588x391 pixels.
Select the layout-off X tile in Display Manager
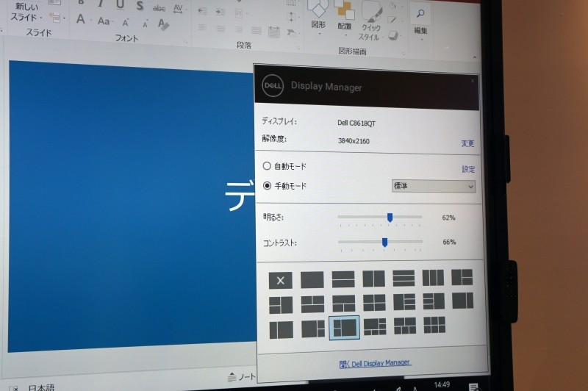tap(280, 281)
